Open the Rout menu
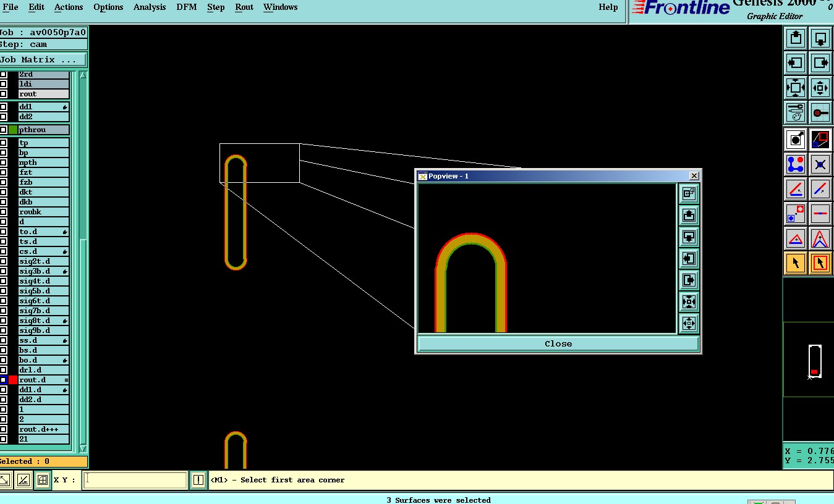834x504 pixels. point(244,7)
